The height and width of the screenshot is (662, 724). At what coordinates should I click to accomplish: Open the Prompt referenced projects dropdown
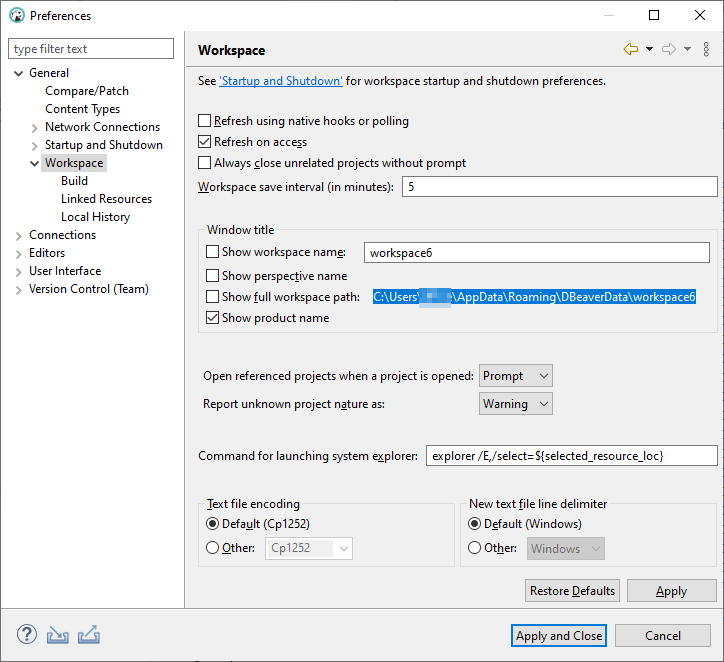[x=516, y=376]
